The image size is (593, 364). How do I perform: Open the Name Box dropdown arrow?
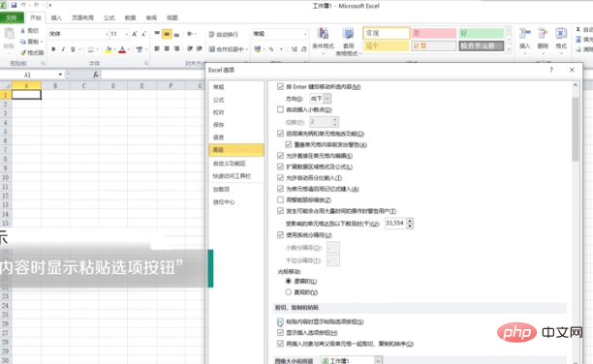60,75
